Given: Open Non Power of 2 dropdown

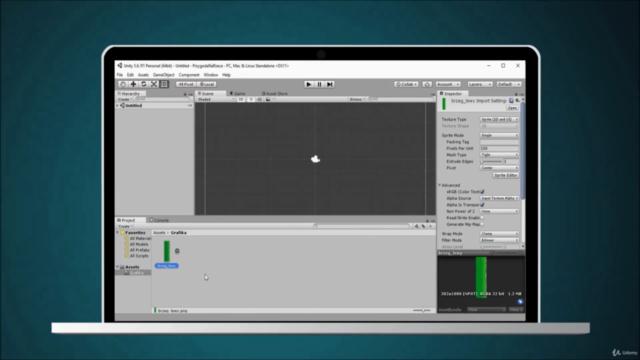Looking at the screenshot, I should click(499, 211).
